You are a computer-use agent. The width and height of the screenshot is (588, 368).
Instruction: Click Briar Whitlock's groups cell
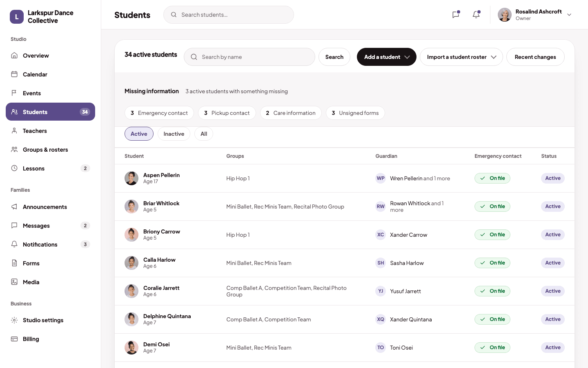(x=285, y=206)
